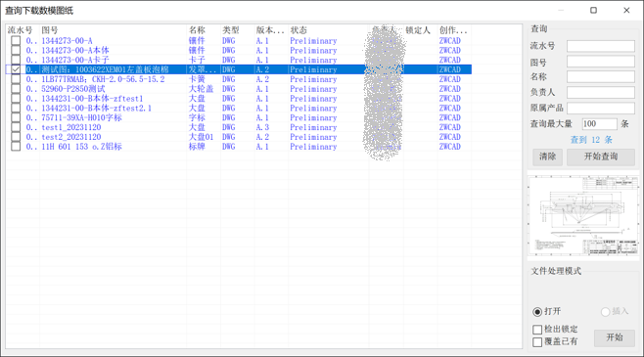This screenshot has height=357, width=644.
Task: Click the 开始查询 button
Action: [x=601, y=156]
